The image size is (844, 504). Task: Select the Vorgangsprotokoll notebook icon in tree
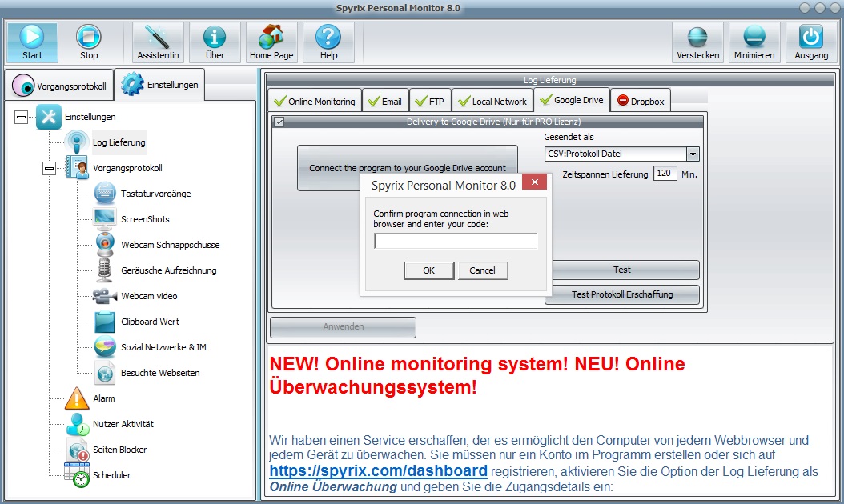point(76,168)
